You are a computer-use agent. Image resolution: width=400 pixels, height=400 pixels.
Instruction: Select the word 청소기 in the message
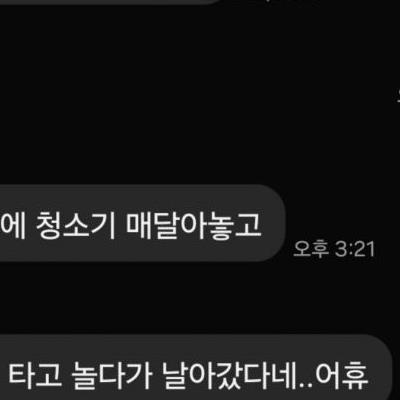coord(75,222)
